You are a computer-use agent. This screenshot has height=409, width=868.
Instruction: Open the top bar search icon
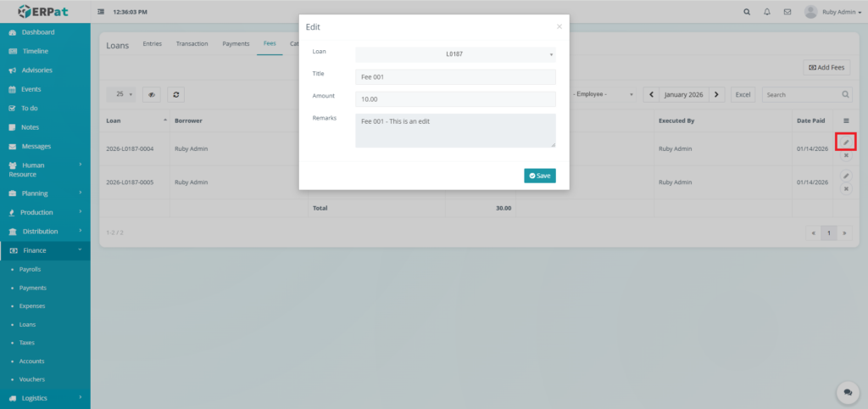click(747, 12)
